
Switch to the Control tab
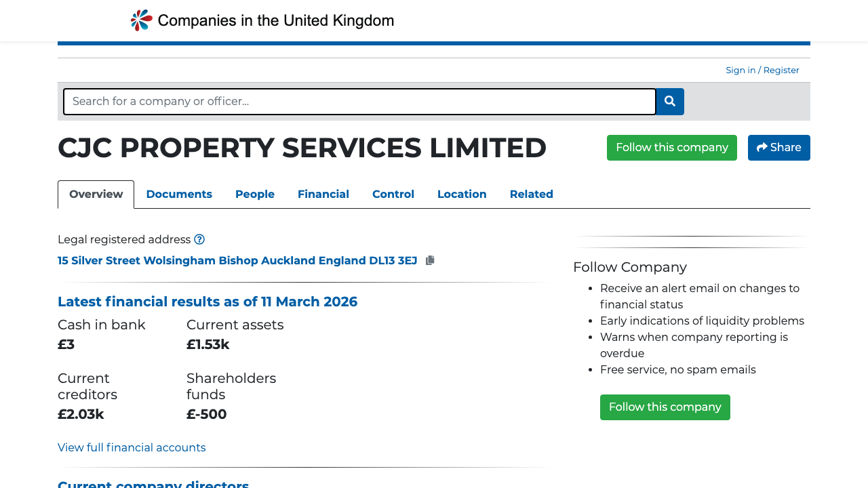pos(393,195)
